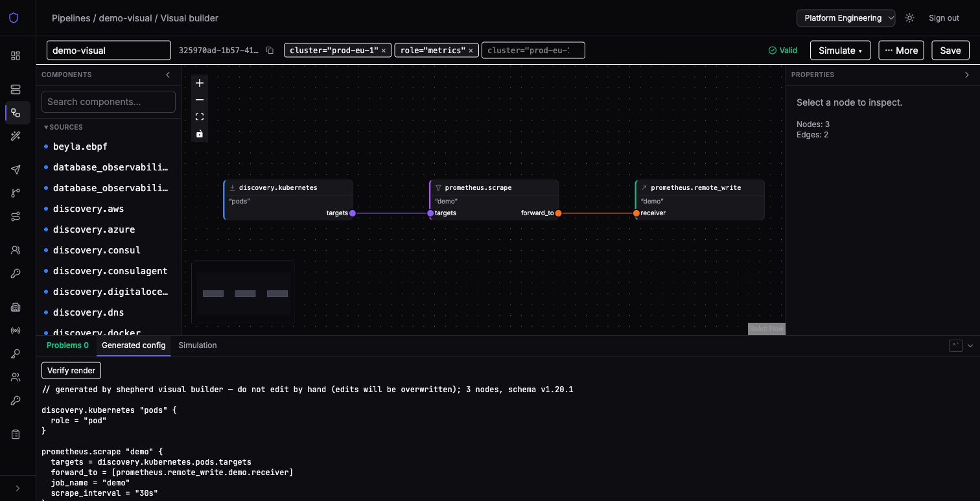Remove the cluster="prod-eu-1" tag
The height and width of the screenshot is (501, 980).
384,51
